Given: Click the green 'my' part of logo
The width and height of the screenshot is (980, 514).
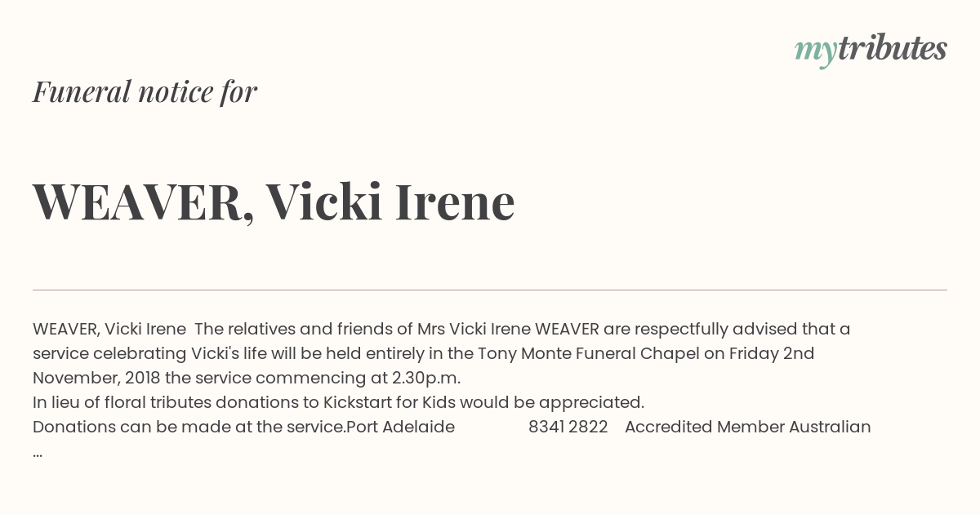Looking at the screenshot, I should pyautogui.click(x=815, y=52).
